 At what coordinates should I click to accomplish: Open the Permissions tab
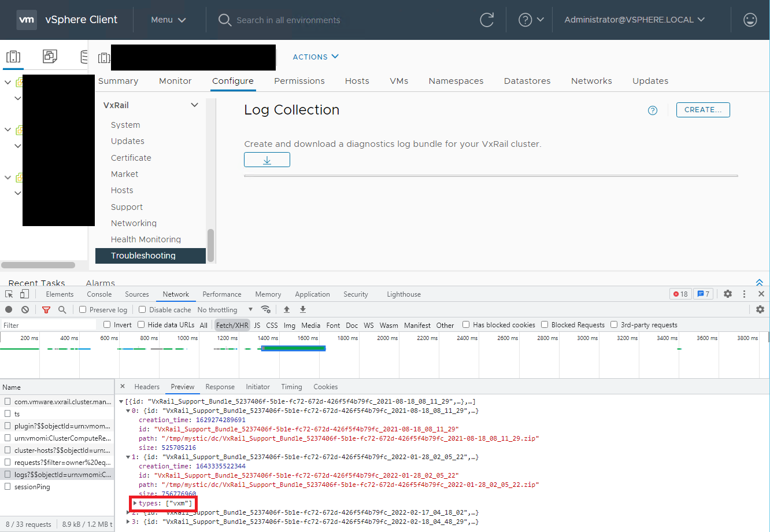pos(299,81)
